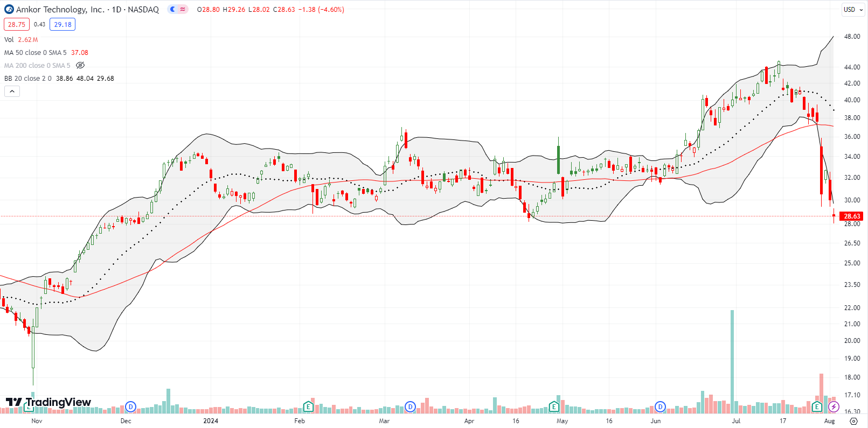Click the open price O28.80

coord(209,9)
